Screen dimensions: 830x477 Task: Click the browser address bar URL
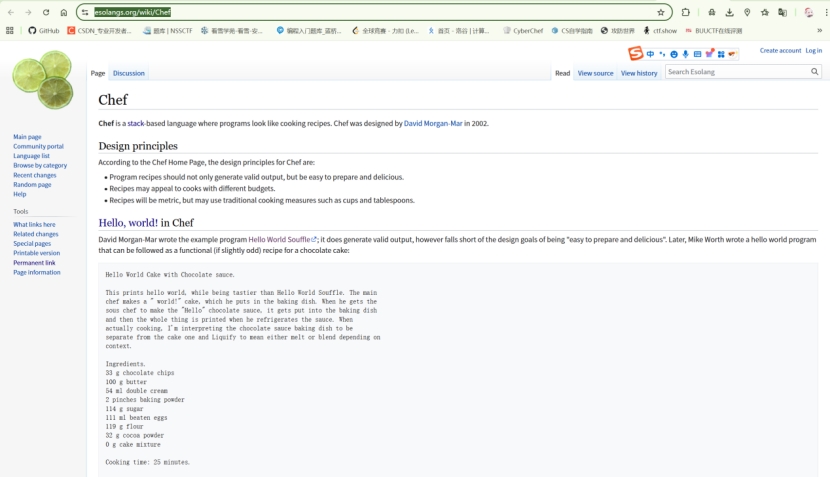(133, 13)
